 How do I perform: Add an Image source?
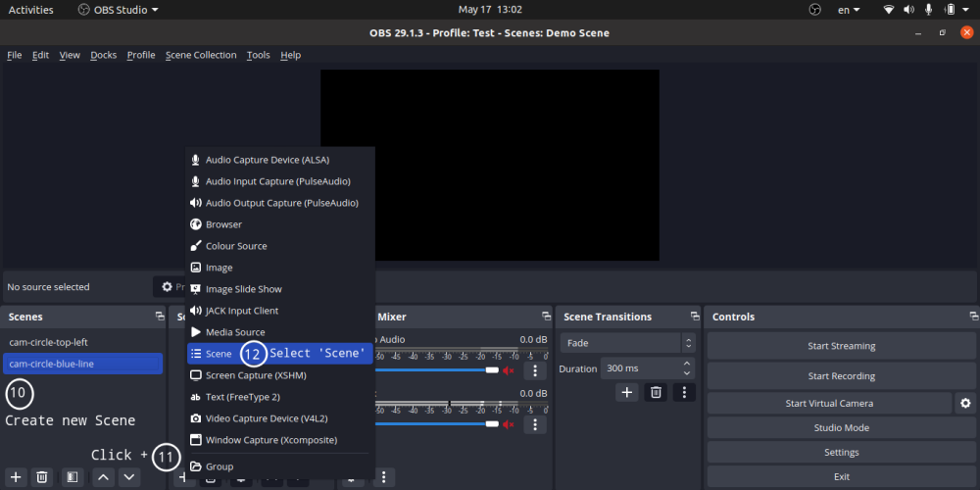pos(280,268)
